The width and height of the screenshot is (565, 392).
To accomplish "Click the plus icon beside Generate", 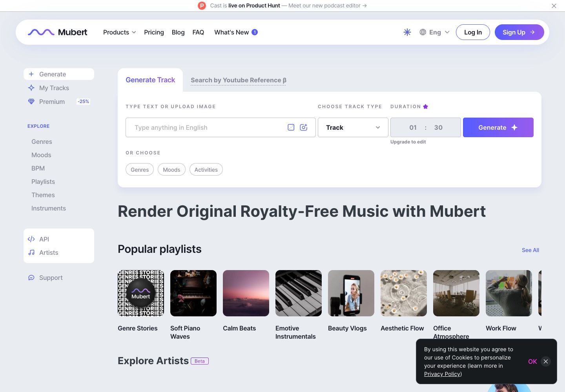I will 31,74.
